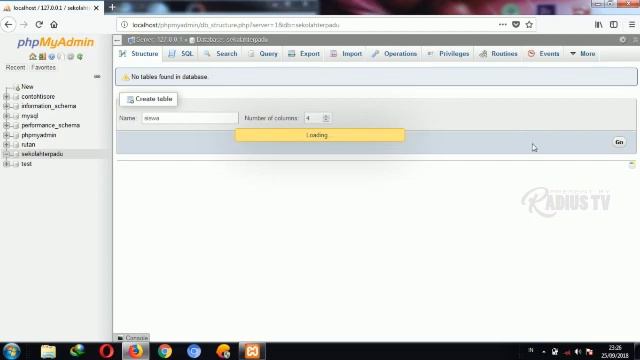Screen dimensions: 640x360
Task: Open File Explorer from taskbar
Action: 48,351
